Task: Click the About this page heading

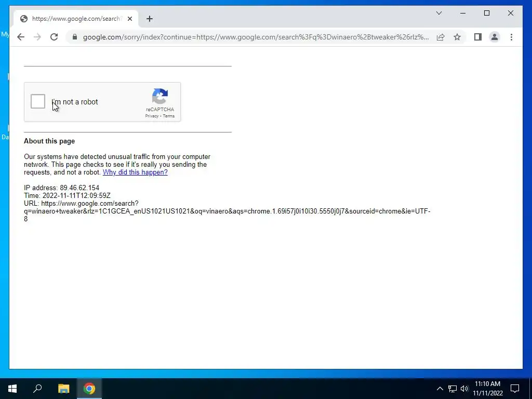Action: 49,141
